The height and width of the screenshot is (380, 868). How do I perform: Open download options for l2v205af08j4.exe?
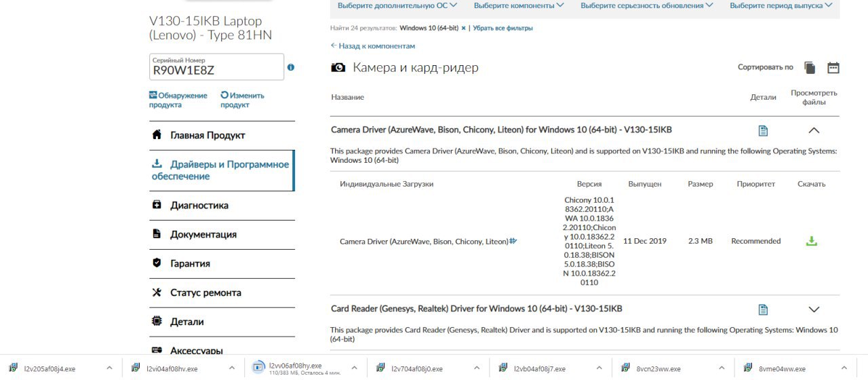[x=109, y=368]
